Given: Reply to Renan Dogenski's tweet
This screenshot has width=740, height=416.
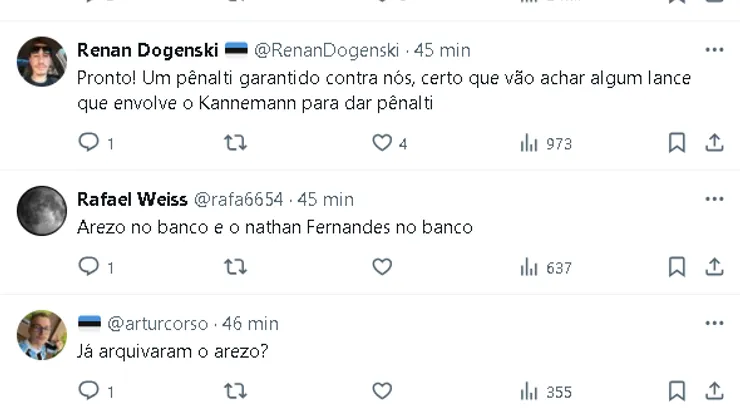Looking at the screenshot, I should point(89,143).
